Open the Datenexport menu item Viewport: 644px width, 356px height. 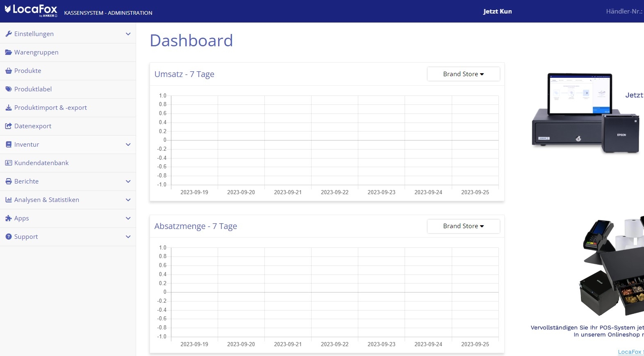click(x=68, y=126)
